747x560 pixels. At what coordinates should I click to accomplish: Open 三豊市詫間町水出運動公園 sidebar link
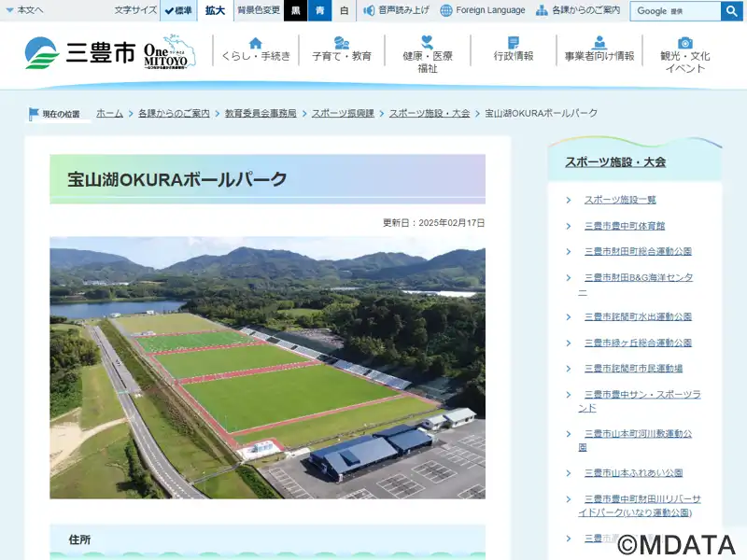coord(638,316)
